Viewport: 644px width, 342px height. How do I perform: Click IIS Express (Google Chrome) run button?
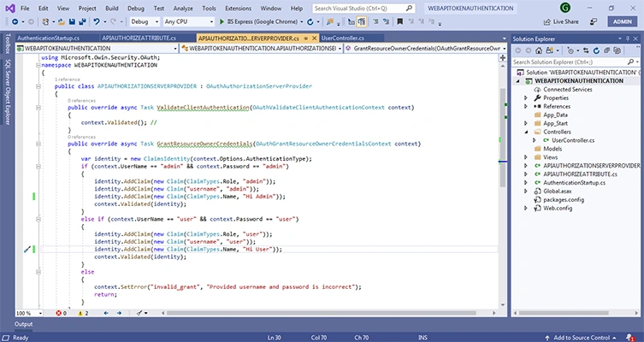(261, 21)
